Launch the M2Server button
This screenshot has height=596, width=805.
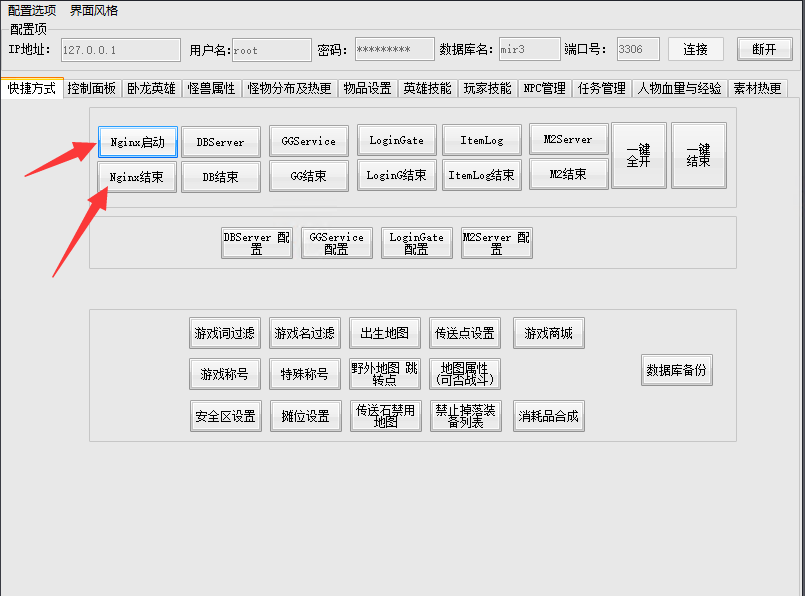568,140
